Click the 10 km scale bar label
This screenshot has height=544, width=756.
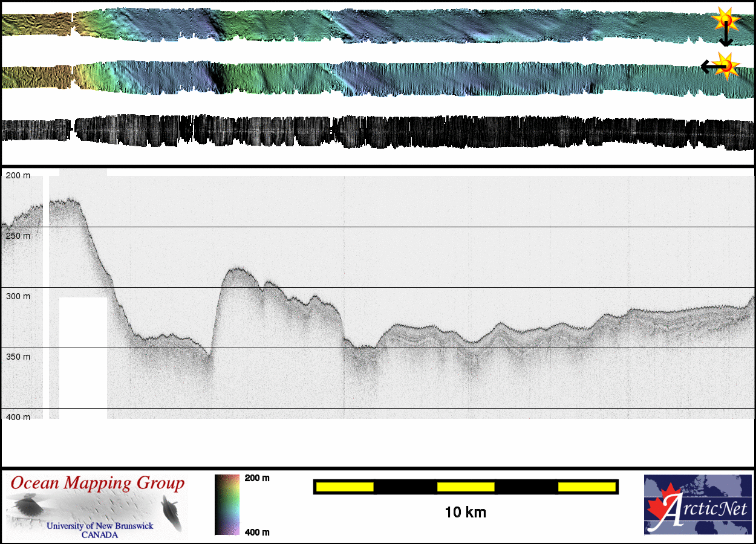[x=465, y=513]
